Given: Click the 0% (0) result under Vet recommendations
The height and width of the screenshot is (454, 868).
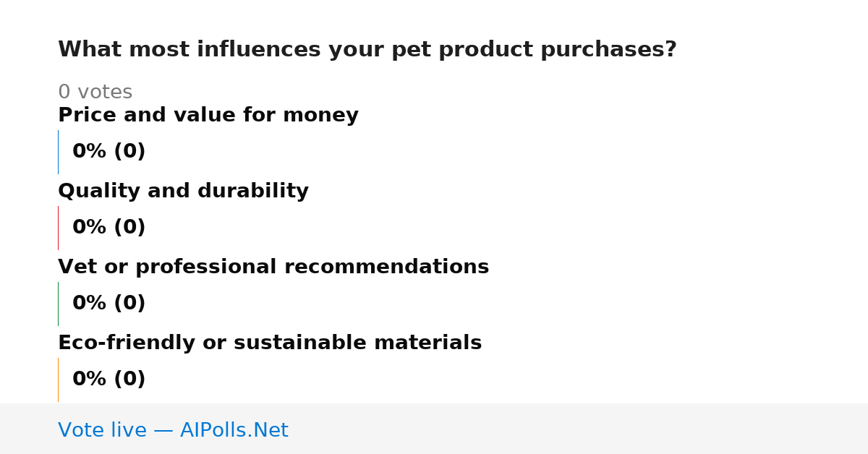Looking at the screenshot, I should click(x=109, y=304).
